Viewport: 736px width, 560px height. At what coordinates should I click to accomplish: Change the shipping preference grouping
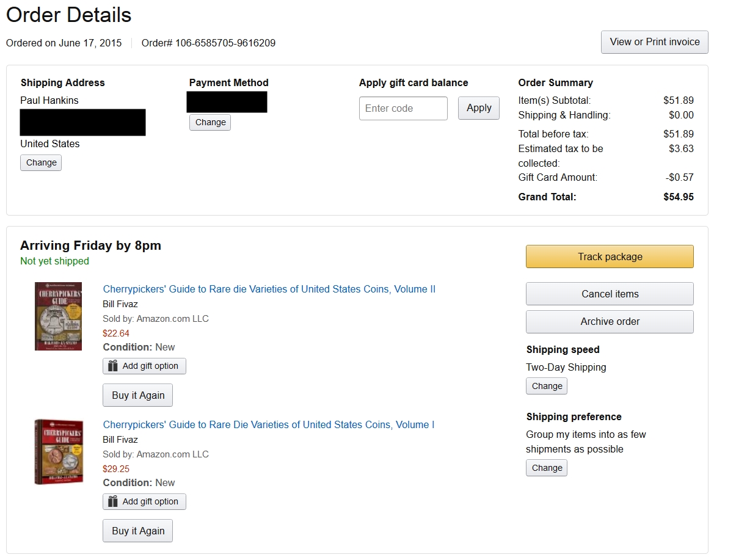click(546, 468)
